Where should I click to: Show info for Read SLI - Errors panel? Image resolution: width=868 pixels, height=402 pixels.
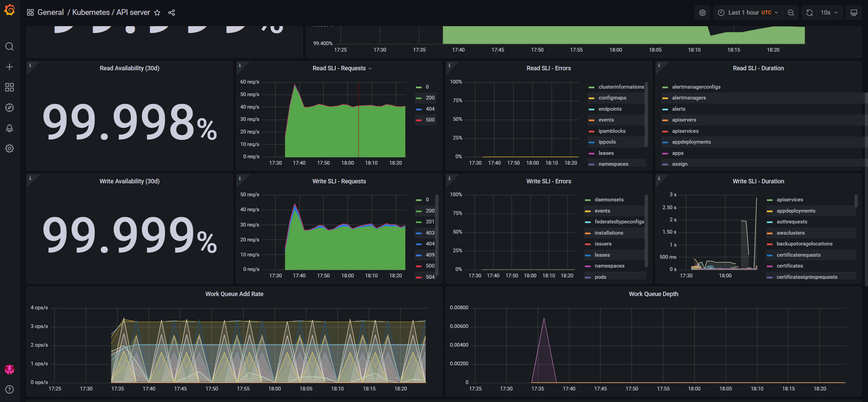pos(449,65)
